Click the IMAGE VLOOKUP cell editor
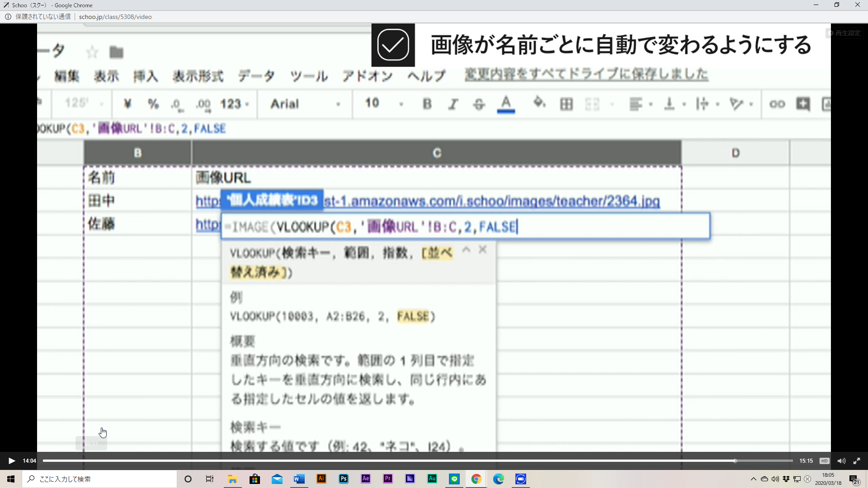The image size is (868, 488). click(466, 226)
